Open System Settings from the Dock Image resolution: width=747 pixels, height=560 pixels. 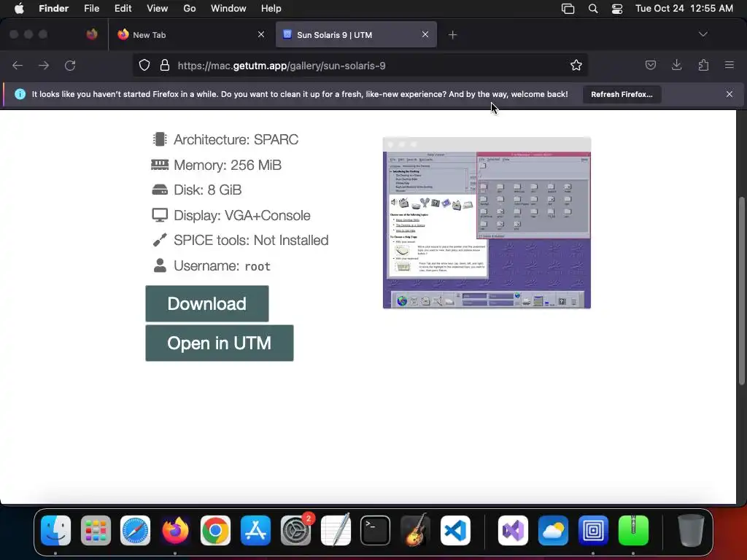click(295, 530)
